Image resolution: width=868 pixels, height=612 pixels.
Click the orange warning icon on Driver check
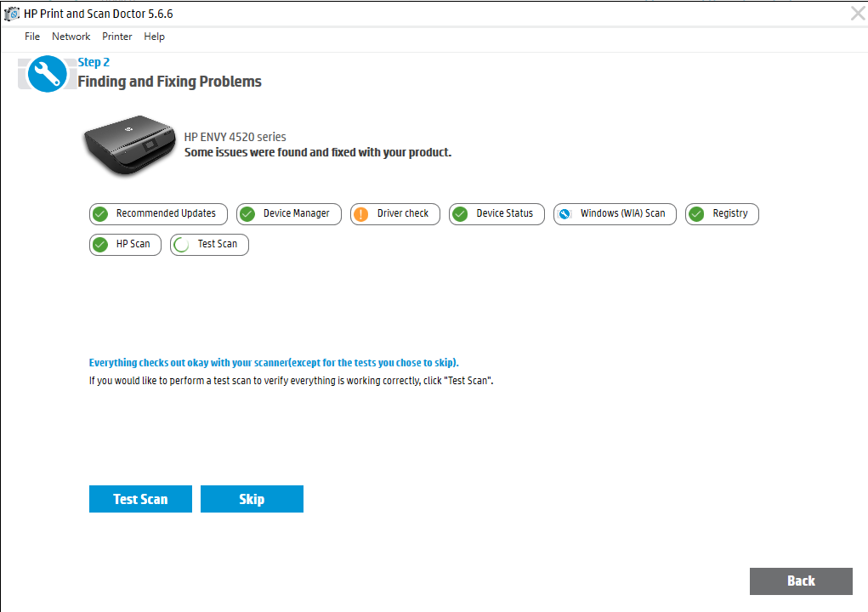[x=361, y=214]
